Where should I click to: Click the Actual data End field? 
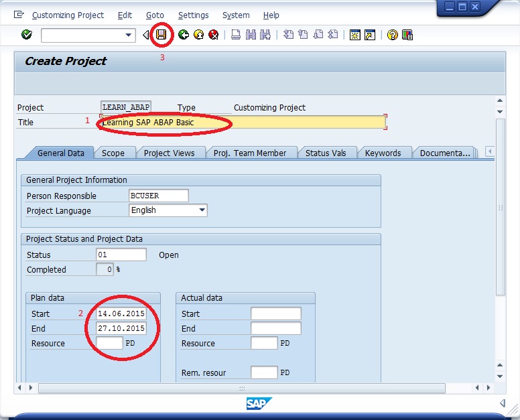coord(276,328)
